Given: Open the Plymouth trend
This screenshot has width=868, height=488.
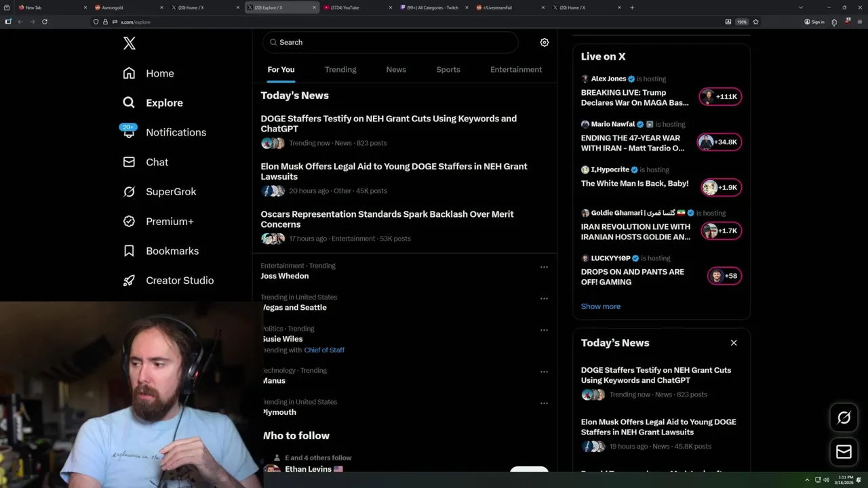Looking at the screenshot, I should click(279, 412).
